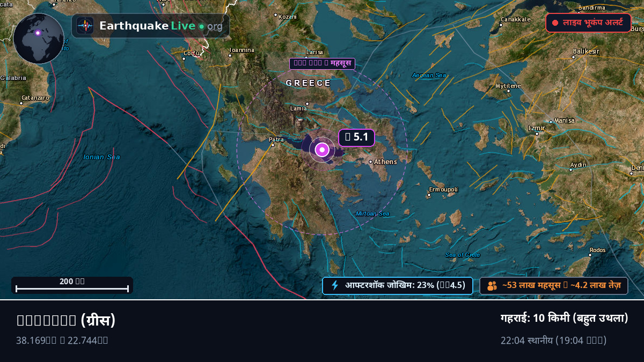This screenshot has width=644, height=362.
Task: Click the people icon in felt-population badge
Action: pyautogui.click(x=492, y=286)
